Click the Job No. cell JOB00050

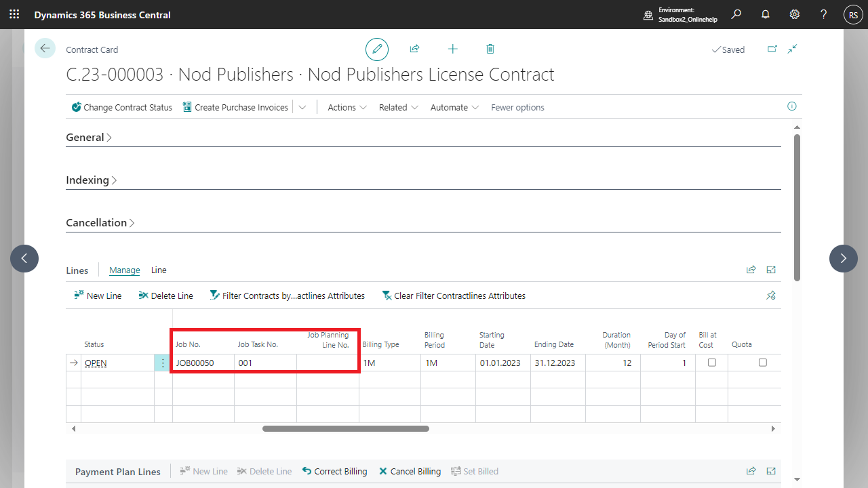[x=195, y=363]
